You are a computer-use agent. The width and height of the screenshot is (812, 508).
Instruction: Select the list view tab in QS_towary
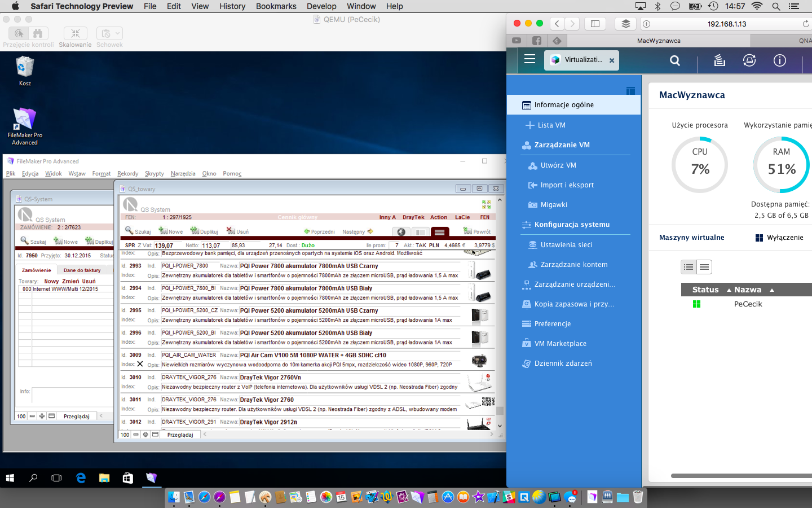pyautogui.click(x=439, y=232)
